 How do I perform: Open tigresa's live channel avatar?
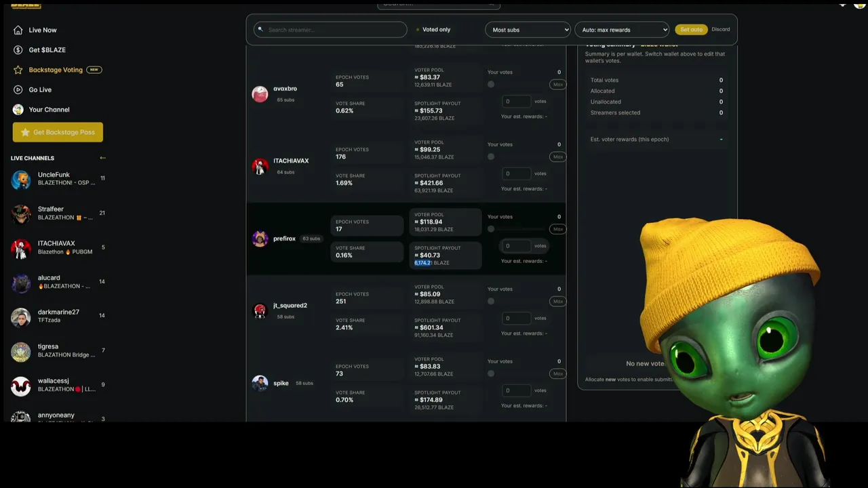[x=21, y=352]
